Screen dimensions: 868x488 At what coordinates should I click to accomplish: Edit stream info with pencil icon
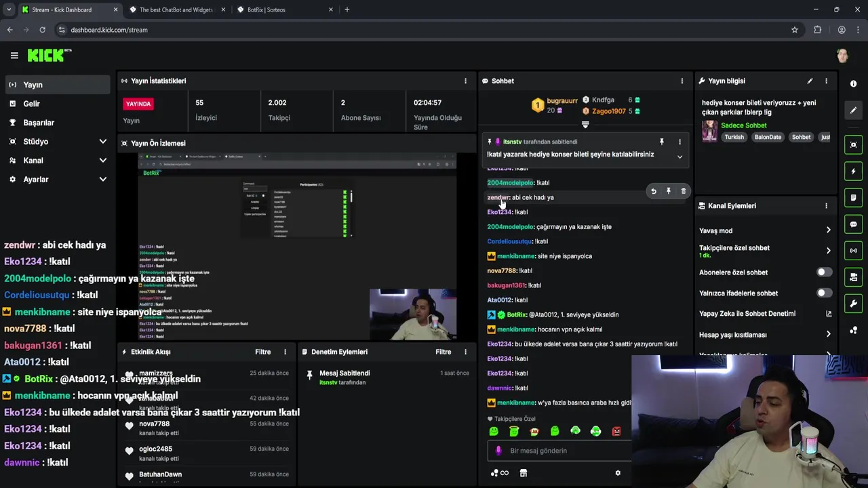click(x=810, y=81)
